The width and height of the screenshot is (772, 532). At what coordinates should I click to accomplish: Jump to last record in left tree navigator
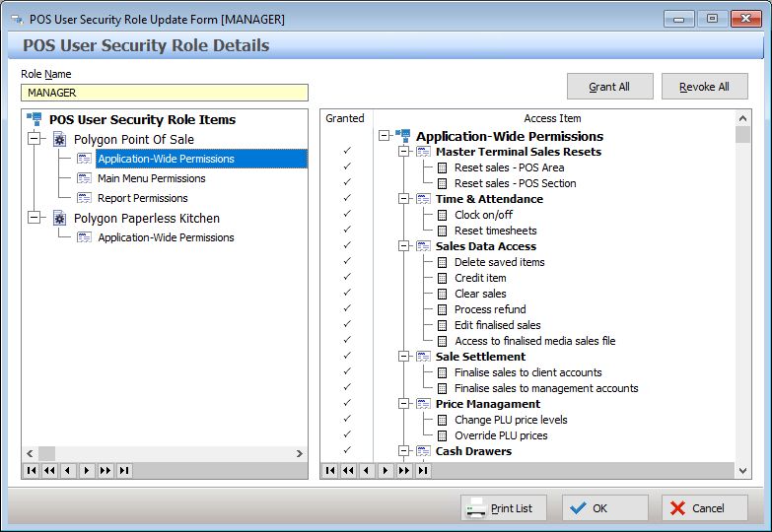(124, 471)
